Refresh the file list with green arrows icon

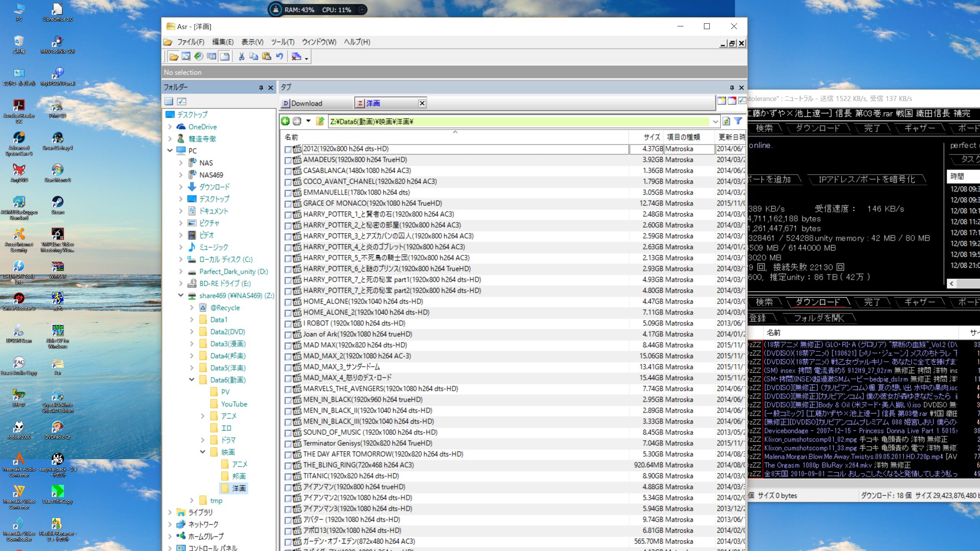point(726,121)
